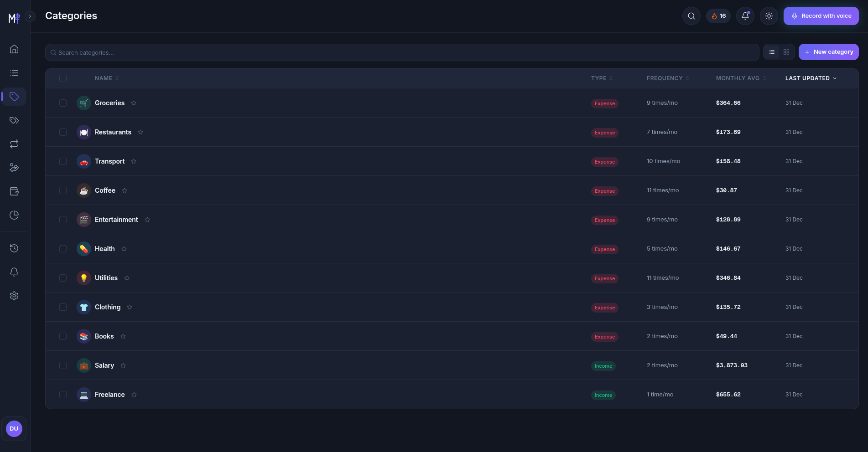Open the Categories tag icon in sidebar

point(14,97)
